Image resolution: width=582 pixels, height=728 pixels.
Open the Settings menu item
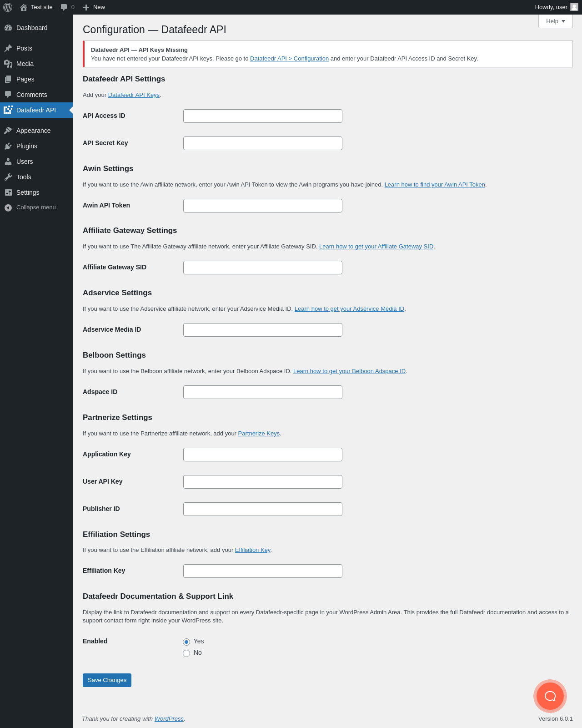pos(28,192)
